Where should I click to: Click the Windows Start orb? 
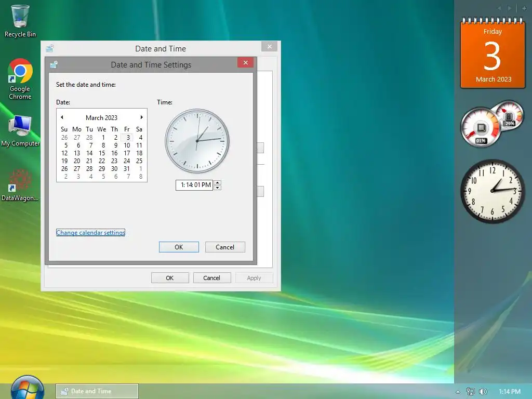coord(27,389)
